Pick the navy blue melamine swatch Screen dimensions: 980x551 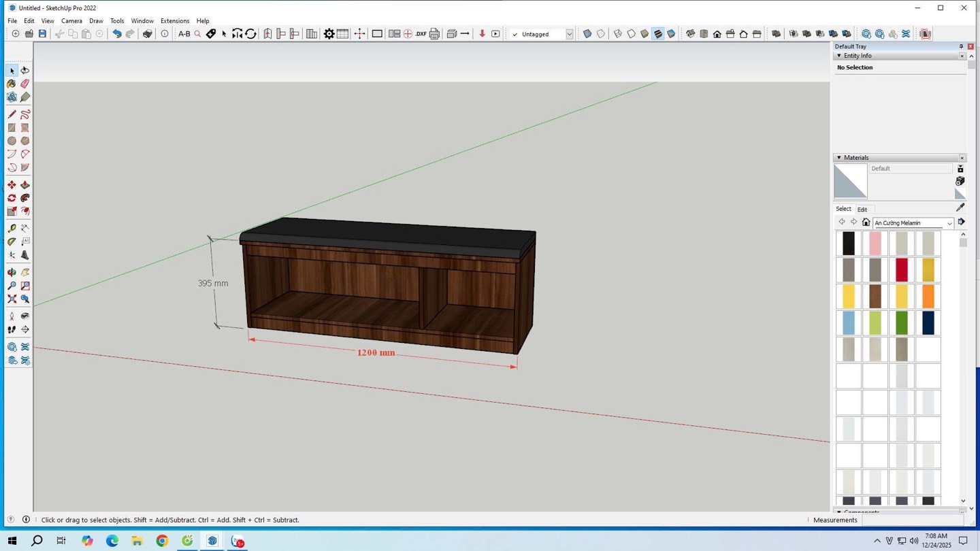pyautogui.click(x=928, y=323)
